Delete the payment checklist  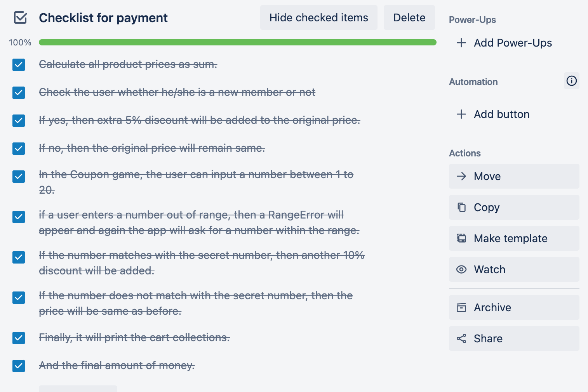point(409,17)
